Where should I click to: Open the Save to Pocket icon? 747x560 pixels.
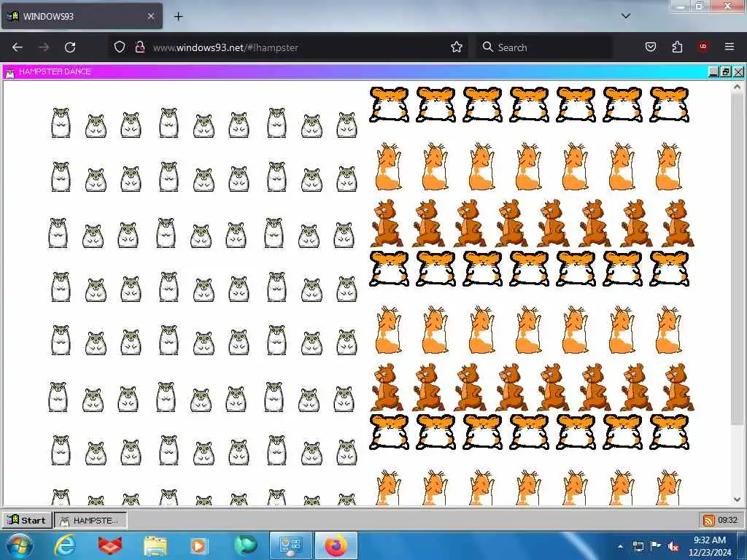[650, 47]
